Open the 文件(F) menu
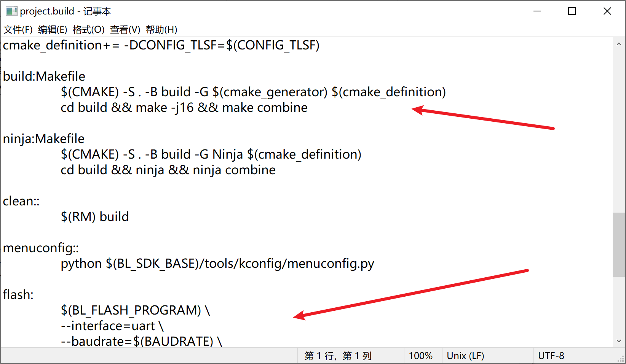The width and height of the screenshot is (626, 364). coord(18,30)
